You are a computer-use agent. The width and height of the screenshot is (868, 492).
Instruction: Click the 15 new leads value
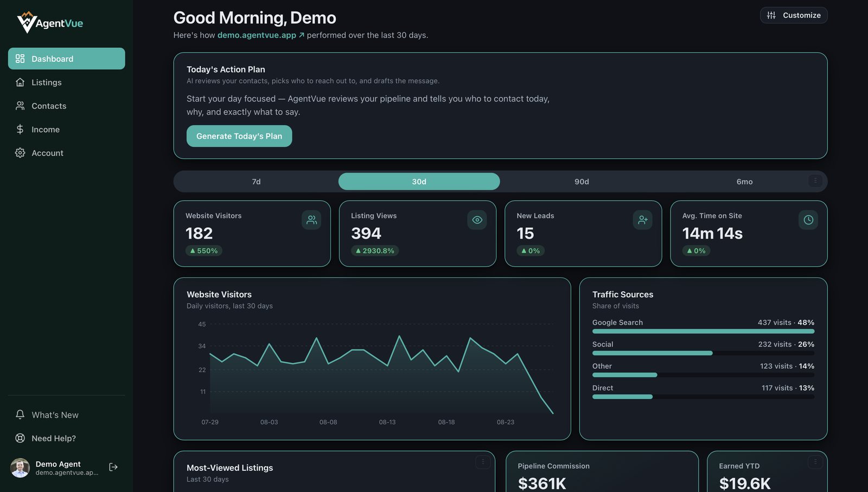525,233
